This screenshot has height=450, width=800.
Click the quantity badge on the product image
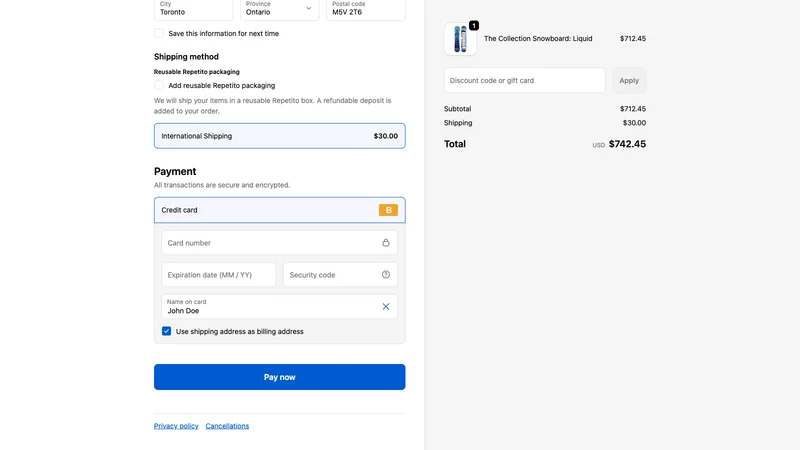pyautogui.click(x=474, y=26)
